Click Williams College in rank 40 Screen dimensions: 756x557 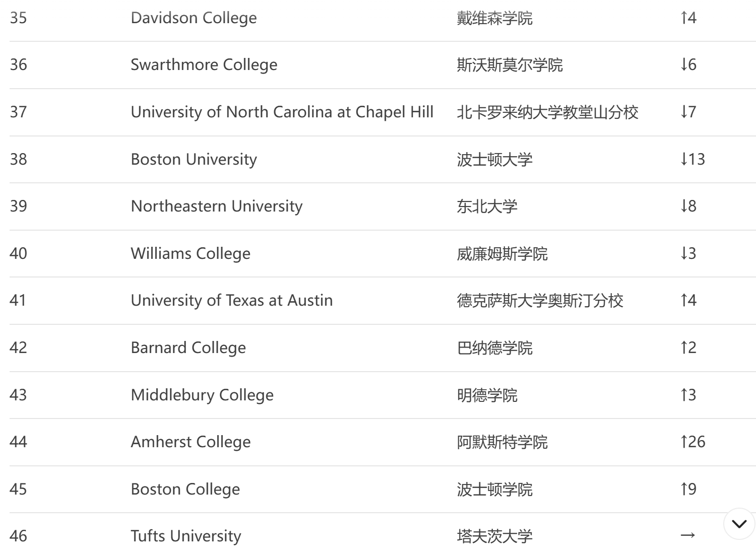191,253
